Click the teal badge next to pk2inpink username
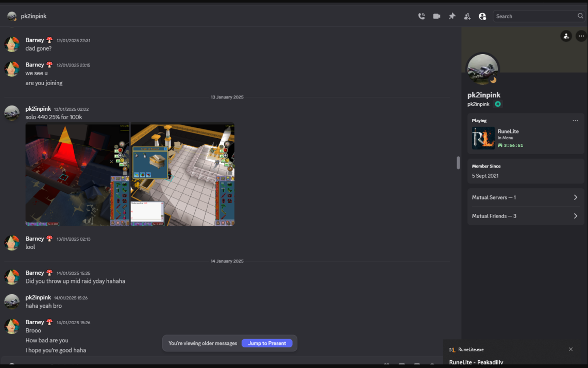The image size is (588, 368). [498, 104]
